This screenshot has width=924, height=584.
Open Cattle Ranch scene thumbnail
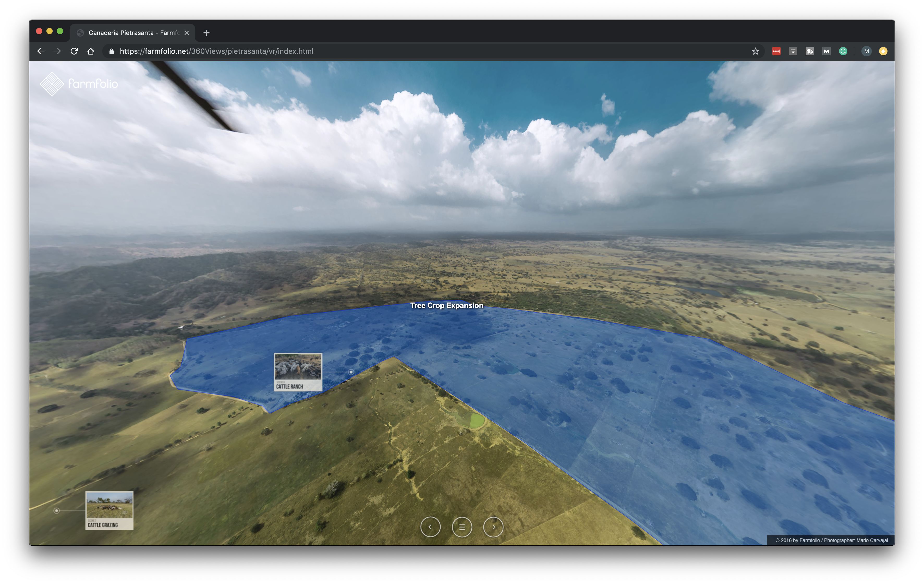click(x=298, y=372)
